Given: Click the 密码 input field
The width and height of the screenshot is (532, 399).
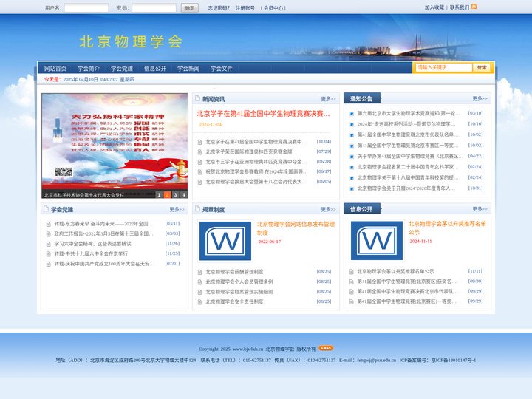Looking at the screenshot, I should tap(154, 8).
